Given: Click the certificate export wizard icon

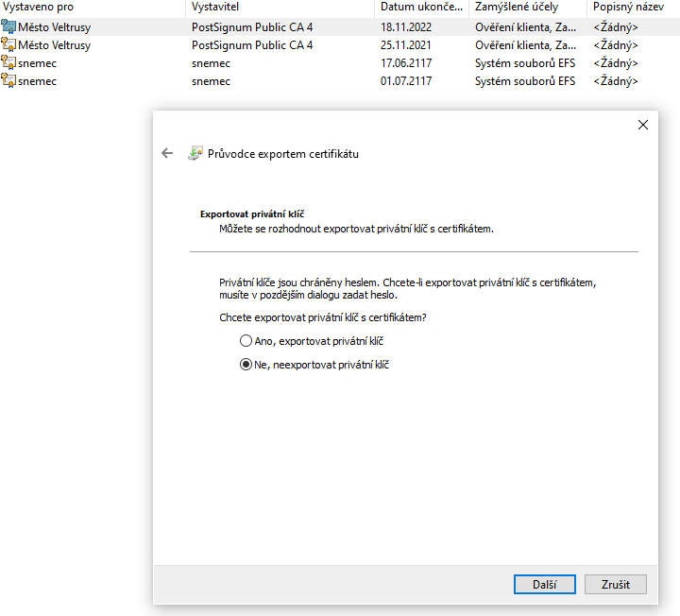Looking at the screenshot, I should tap(195, 153).
